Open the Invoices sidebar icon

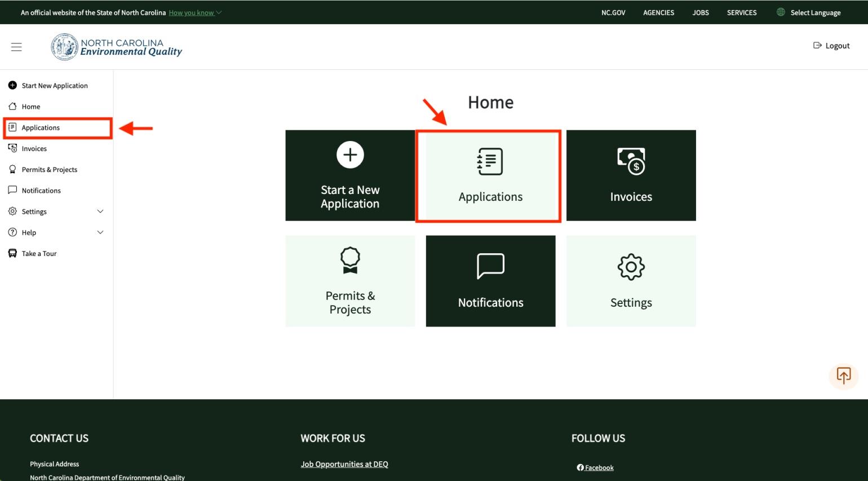[12, 148]
